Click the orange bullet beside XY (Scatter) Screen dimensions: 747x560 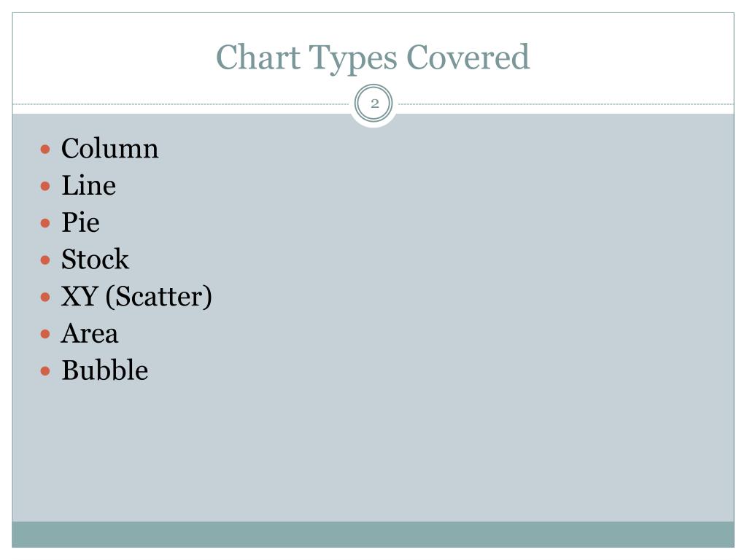click(45, 297)
